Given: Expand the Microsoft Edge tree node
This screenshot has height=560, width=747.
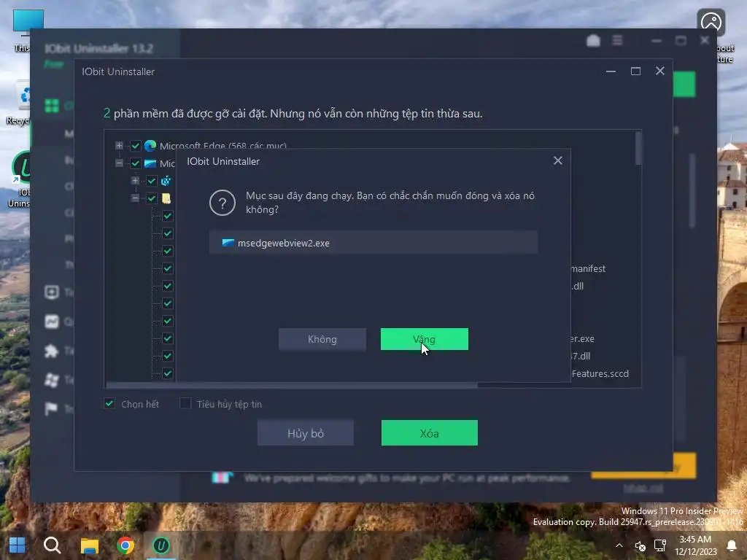Looking at the screenshot, I should tap(119, 146).
